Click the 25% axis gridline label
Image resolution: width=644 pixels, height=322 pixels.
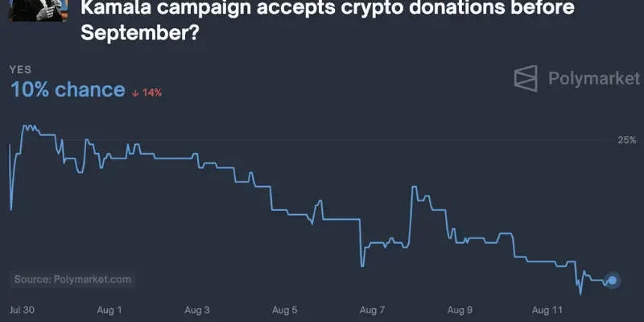click(626, 140)
